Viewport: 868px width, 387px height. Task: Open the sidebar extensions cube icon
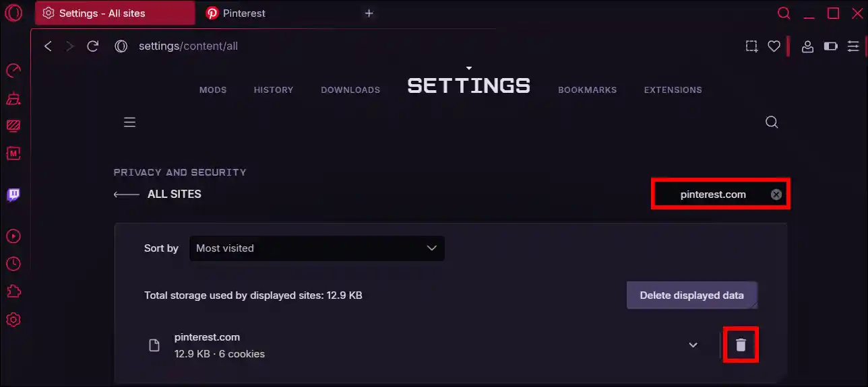tap(13, 291)
